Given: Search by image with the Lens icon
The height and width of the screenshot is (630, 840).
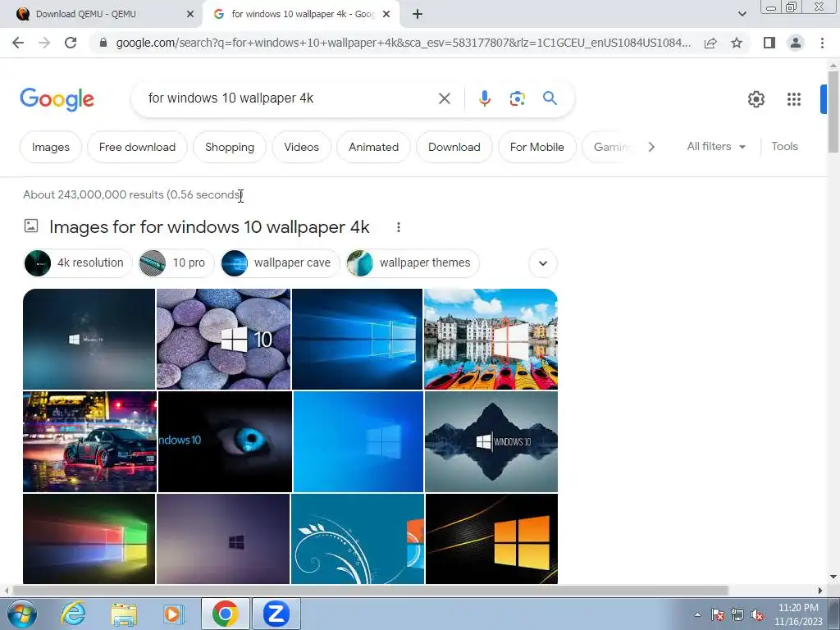Looking at the screenshot, I should (517, 98).
